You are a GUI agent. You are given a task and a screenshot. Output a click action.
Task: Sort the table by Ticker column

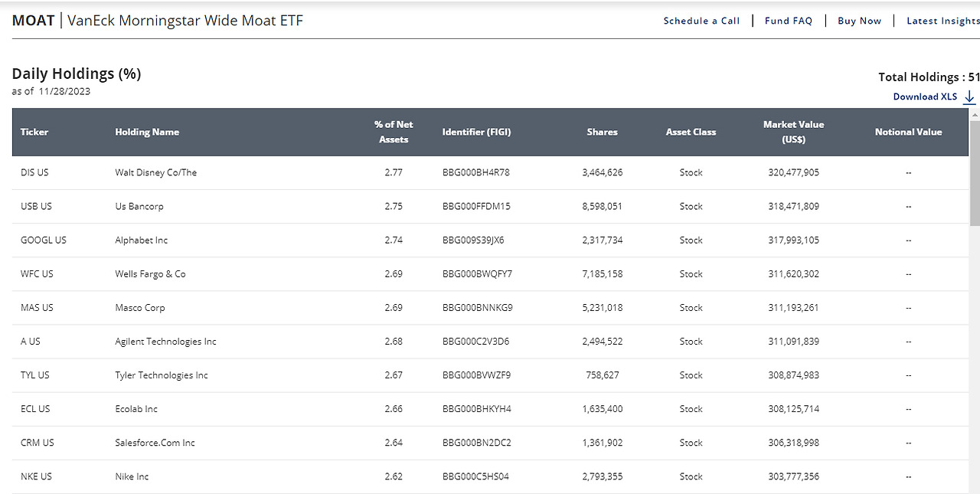(34, 132)
